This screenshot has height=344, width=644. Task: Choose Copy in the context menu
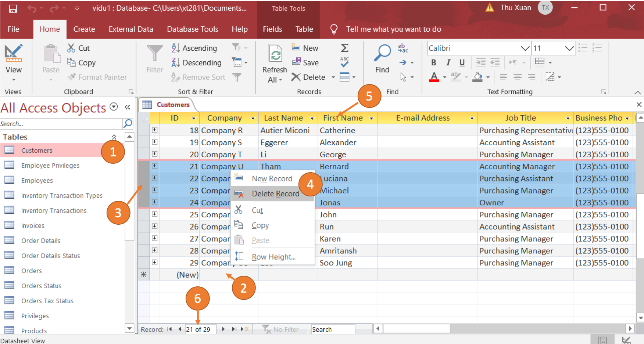tap(272, 225)
